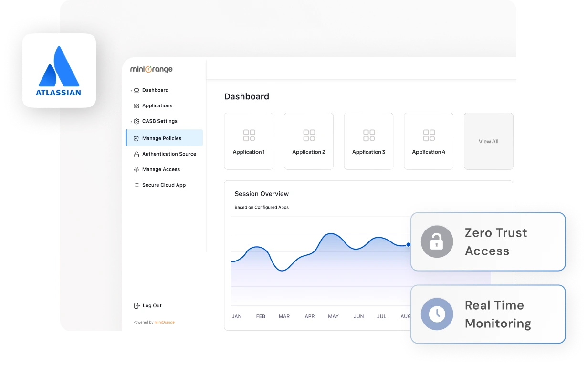Open the miniOrange link in footer
This screenshot has height=366, width=588.
click(164, 322)
